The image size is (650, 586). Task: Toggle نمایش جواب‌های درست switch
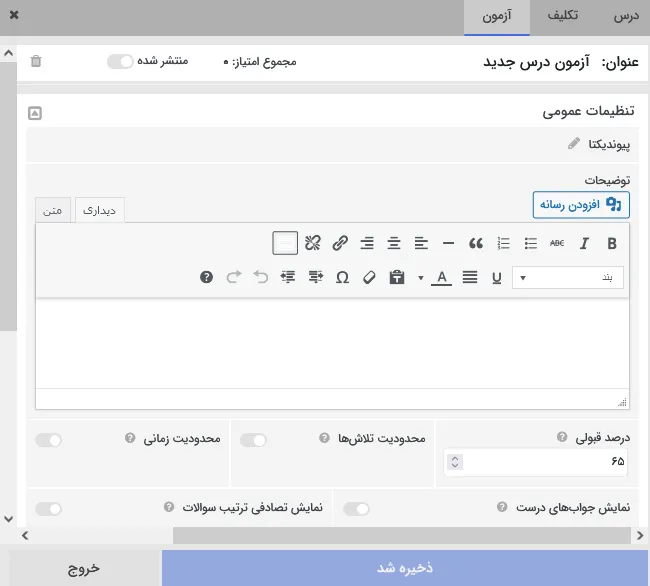[x=357, y=509]
